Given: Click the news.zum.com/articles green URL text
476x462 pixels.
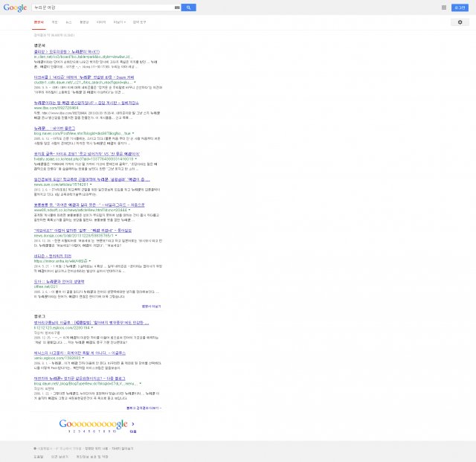Looking at the screenshot, I should [x=61, y=185].
